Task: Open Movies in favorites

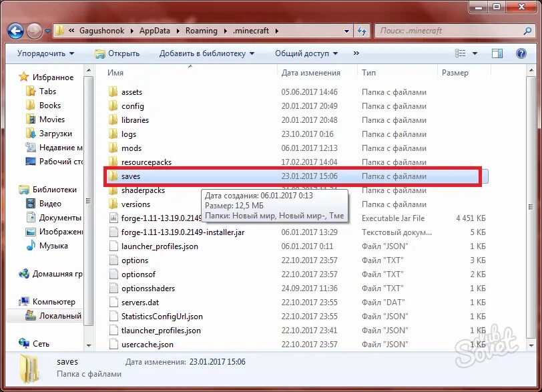Action: (x=45, y=120)
